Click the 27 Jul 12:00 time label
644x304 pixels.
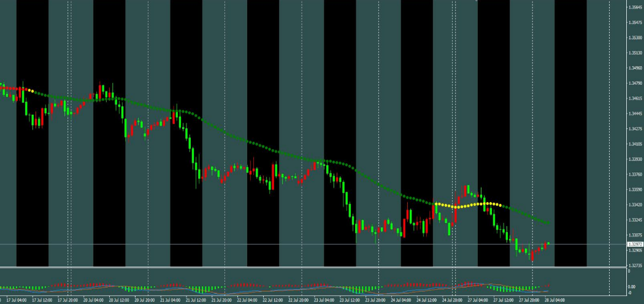504,300
